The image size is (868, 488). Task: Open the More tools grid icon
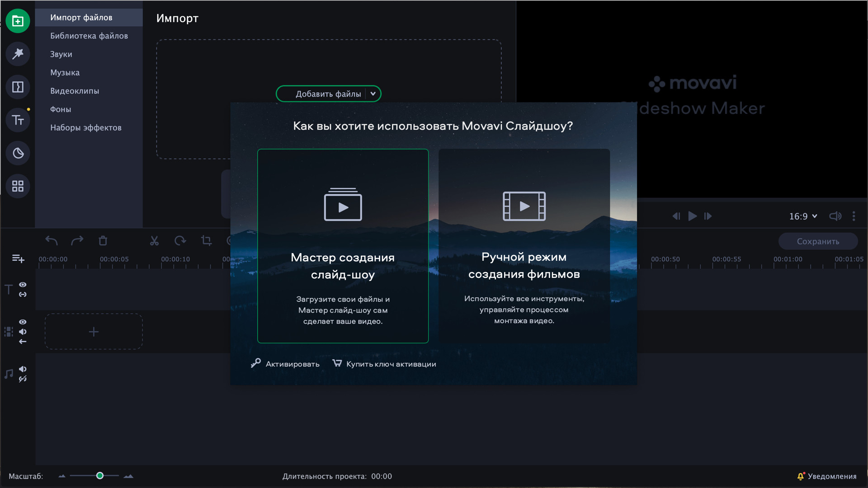click(18, 186)
